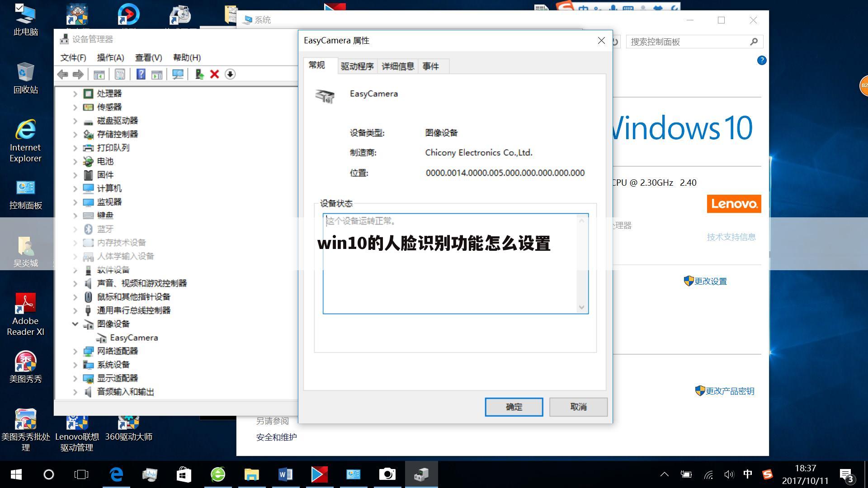Image resolution: width=868 pixels, height=488 pixels.
Task: Show hidden tray icons chevron
Action: point(664,474)
